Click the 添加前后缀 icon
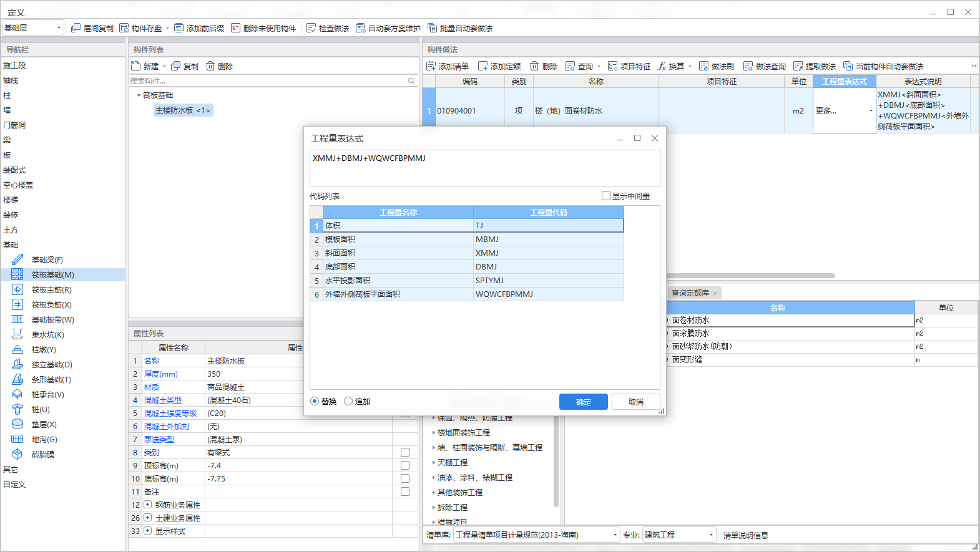 coord(179,28)
